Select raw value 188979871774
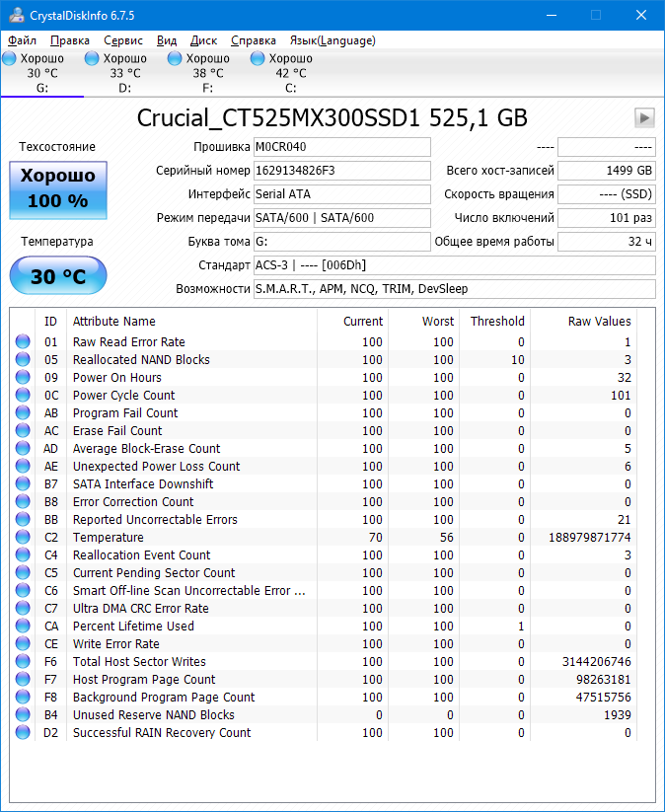665x812 pixels. [589, 538]
